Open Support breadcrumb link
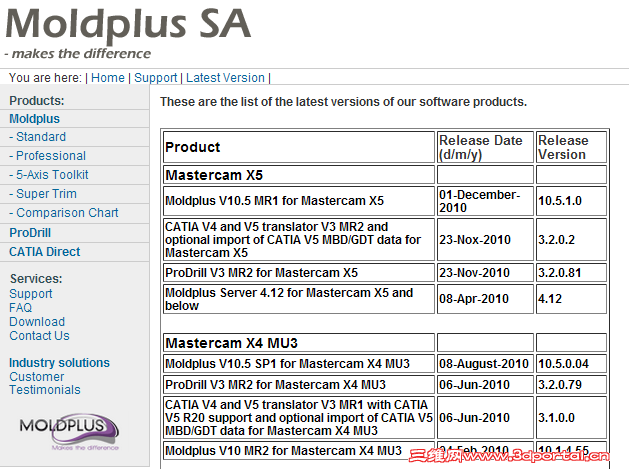Viewport: 629px width, 469px height. (x=156, y=78)
